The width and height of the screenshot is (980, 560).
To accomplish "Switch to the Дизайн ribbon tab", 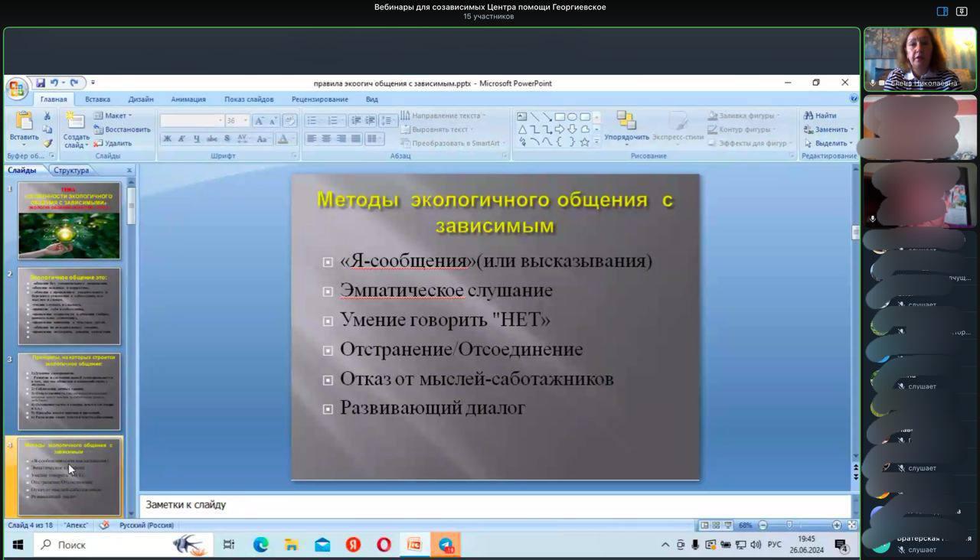I will point(141,99).
